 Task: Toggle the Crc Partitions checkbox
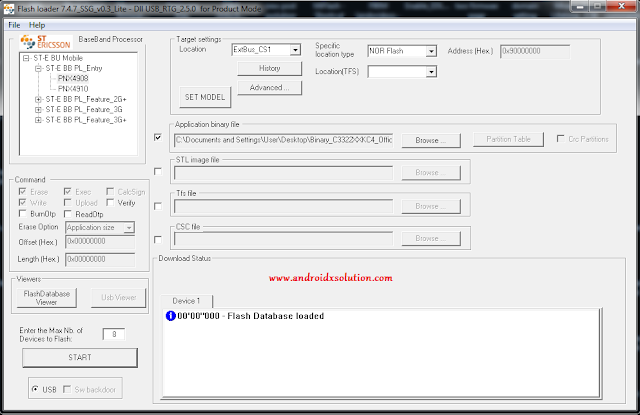point(561,139)
